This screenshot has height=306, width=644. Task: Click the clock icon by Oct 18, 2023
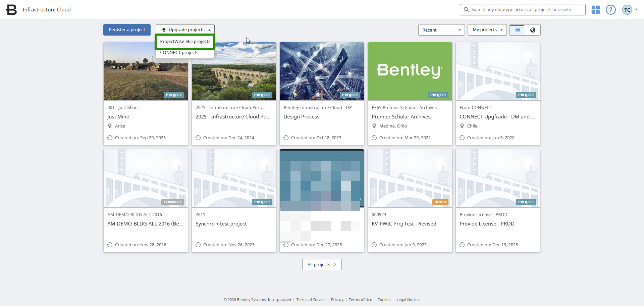(286, 138)
